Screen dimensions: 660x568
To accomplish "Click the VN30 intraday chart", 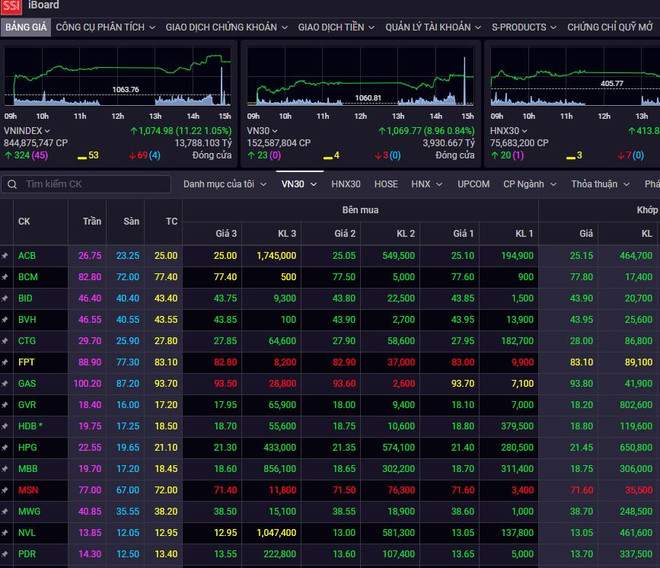I will click(360, 77).
